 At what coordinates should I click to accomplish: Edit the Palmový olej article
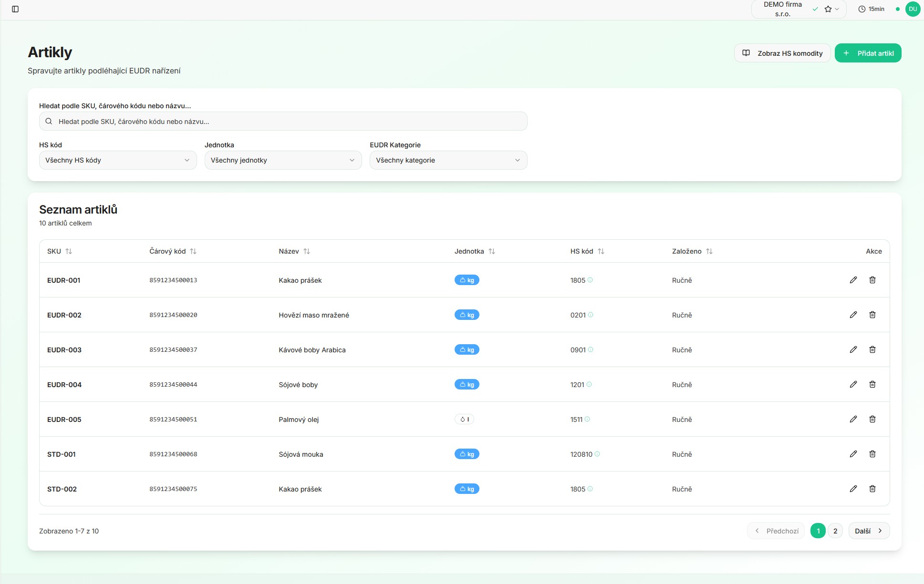(853, 419)
